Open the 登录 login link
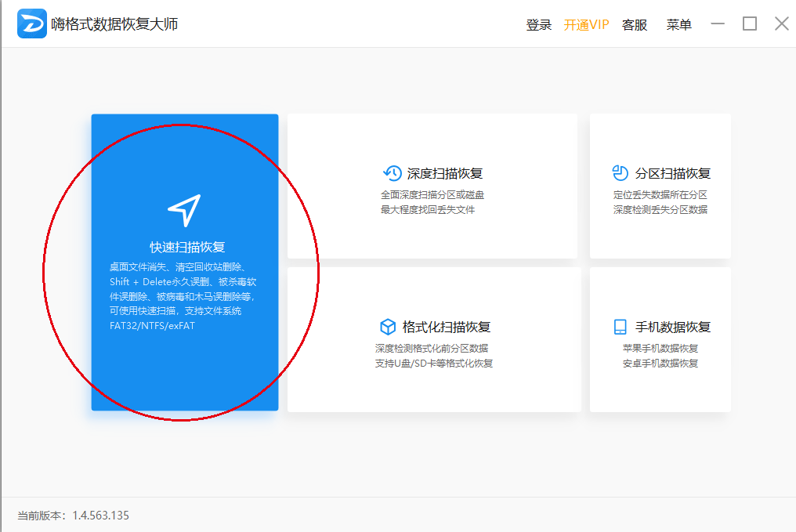796x532 pixels. pos(538,25)
